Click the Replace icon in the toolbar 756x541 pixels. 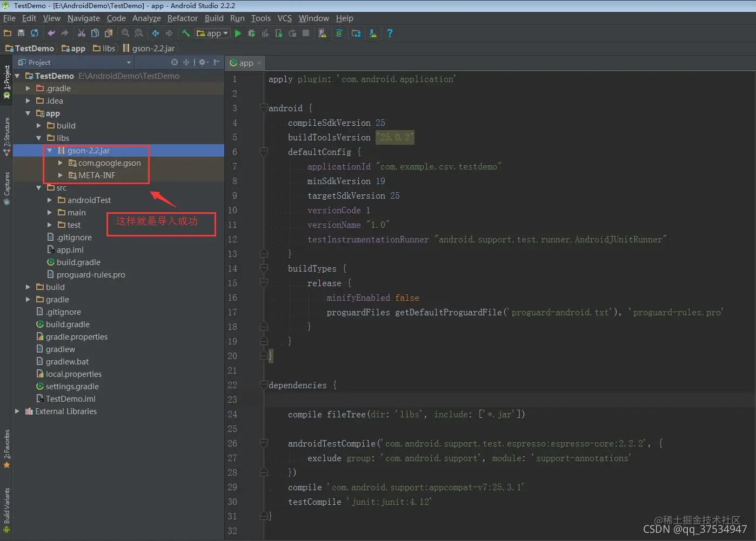[139, 33]
